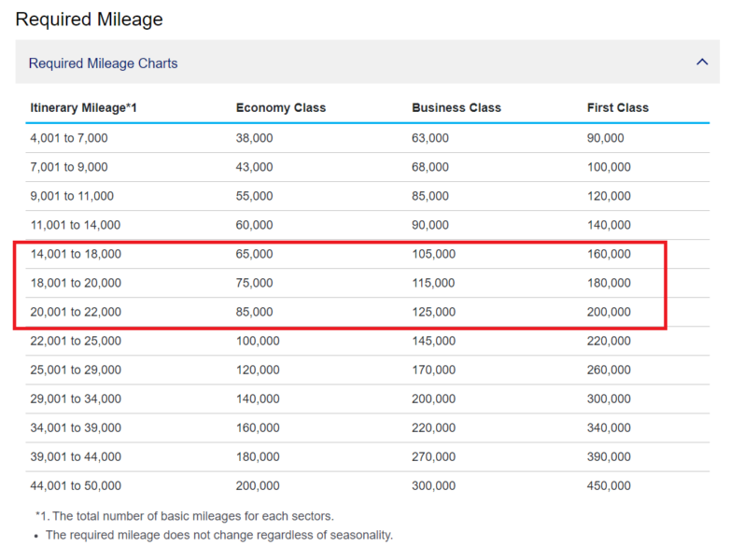
Task: Click the 22,001 to 25,000 row label
Action: [x=76, y=341]
